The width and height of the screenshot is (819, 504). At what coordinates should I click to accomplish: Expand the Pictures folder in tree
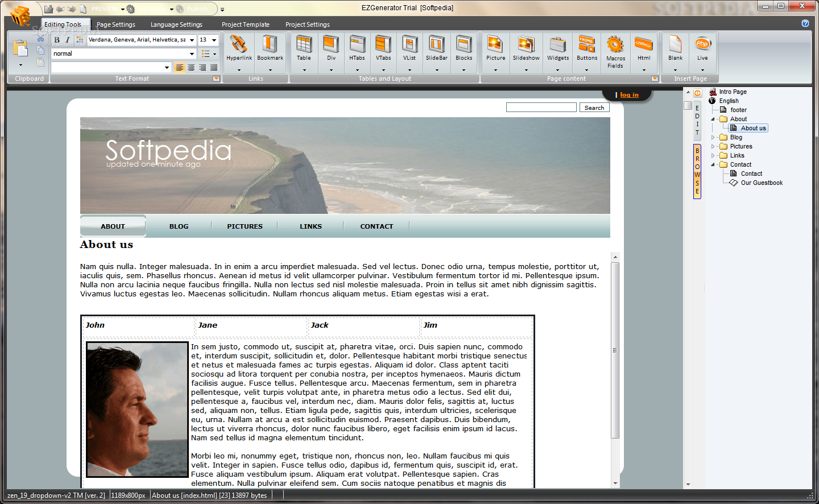pos(713,146)
